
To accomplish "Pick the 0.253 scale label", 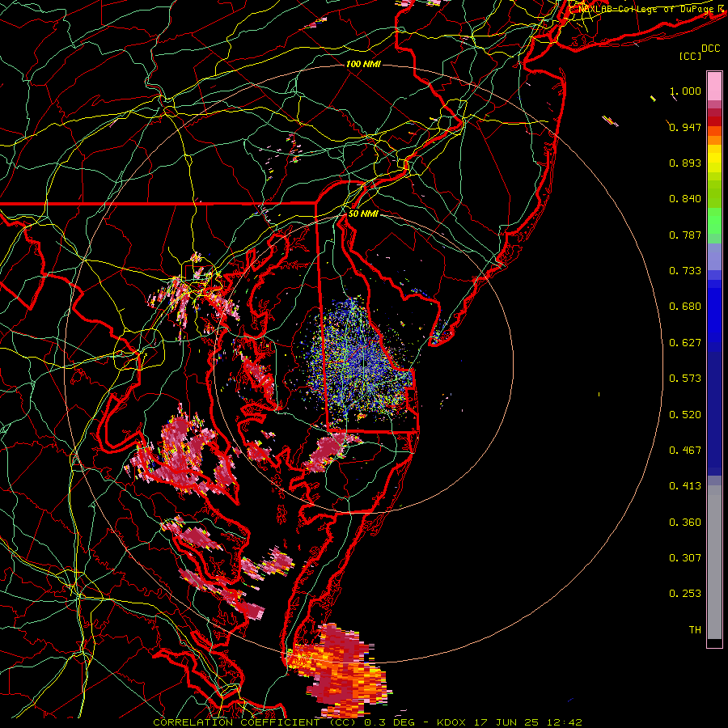I will 685,594.
